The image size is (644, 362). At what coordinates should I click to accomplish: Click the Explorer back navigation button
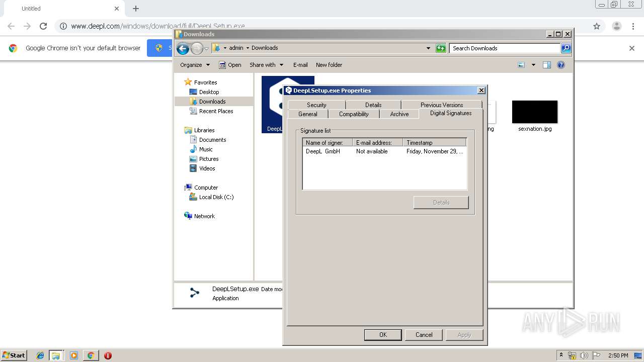[183, 48]
